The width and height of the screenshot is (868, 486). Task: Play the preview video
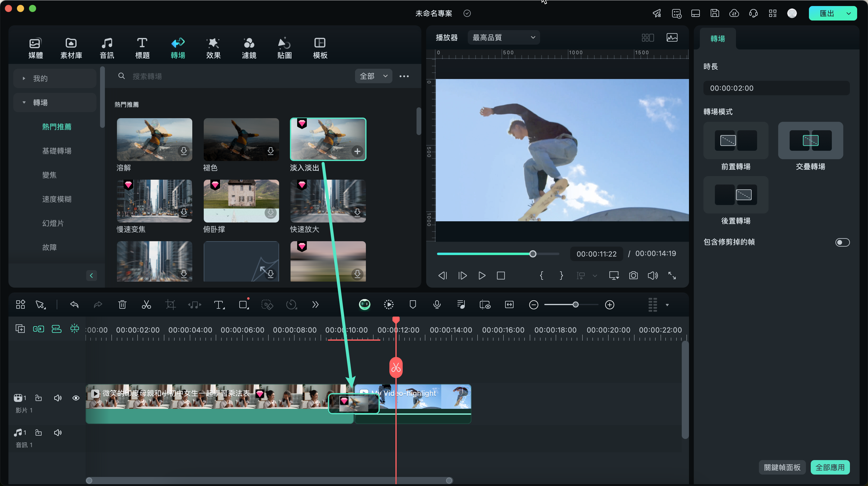[x=482, y=276]
